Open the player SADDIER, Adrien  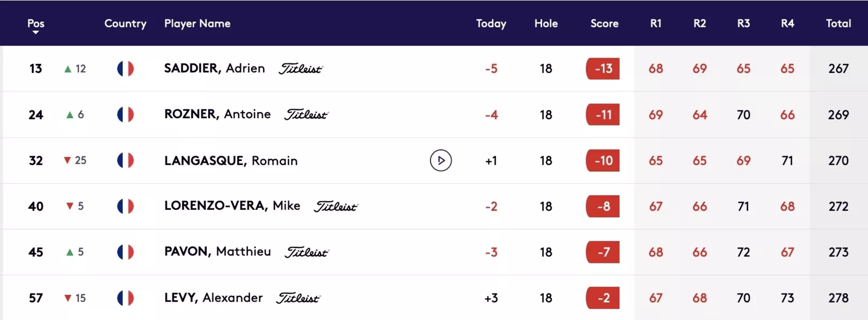[x=215, y=68]
